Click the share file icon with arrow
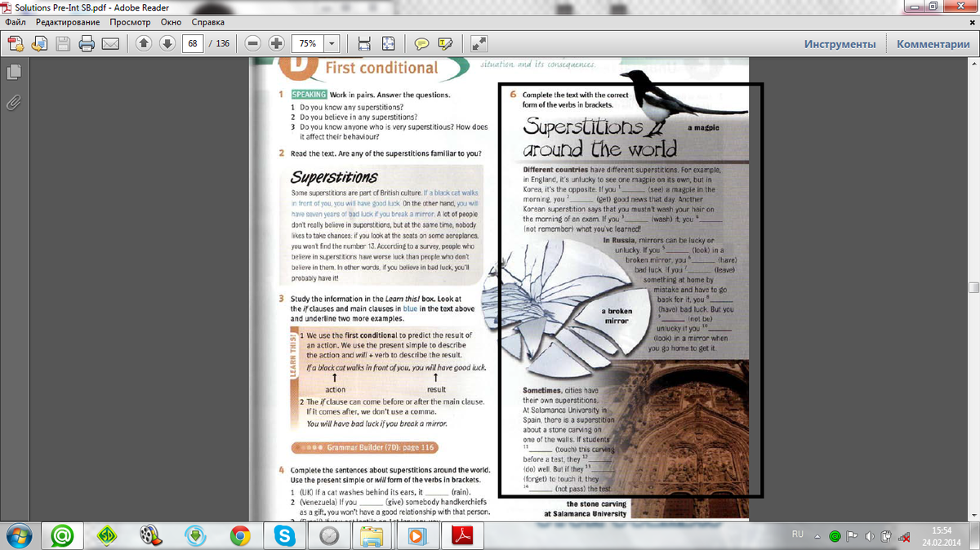Image resolution: width=980 pixels, height=550 pixels. [38, 43]
